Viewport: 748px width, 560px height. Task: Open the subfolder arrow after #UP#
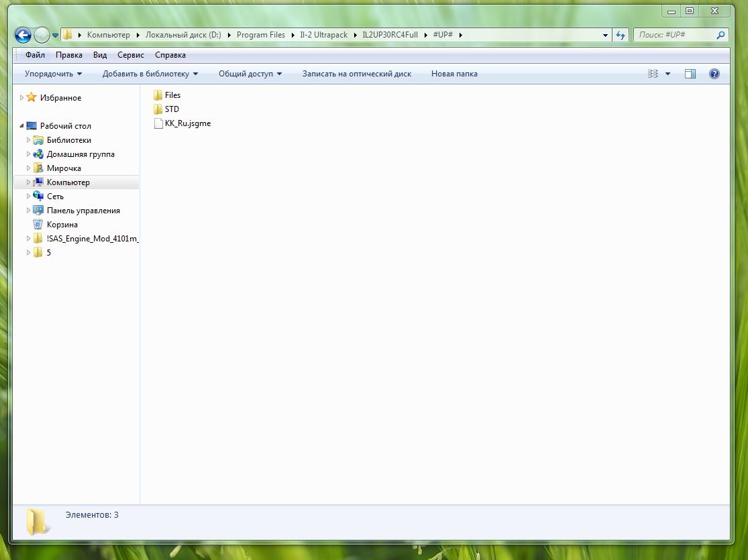coord(460,35)
